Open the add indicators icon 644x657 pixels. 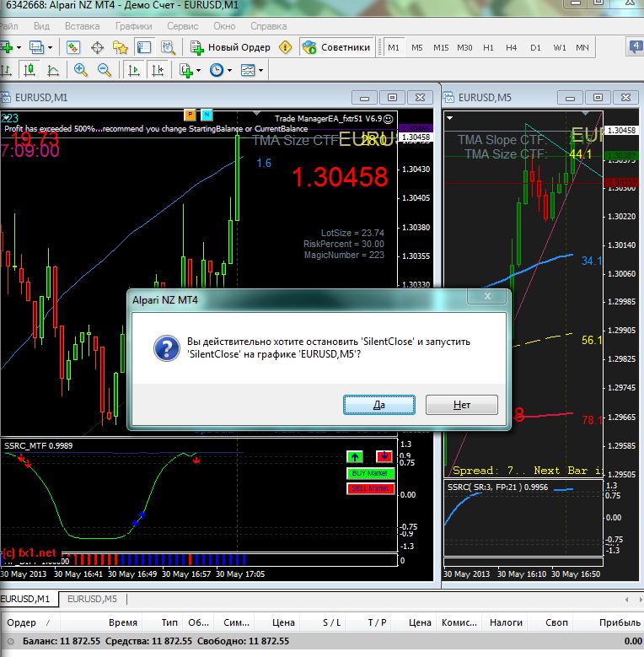[x=186, y=70]
